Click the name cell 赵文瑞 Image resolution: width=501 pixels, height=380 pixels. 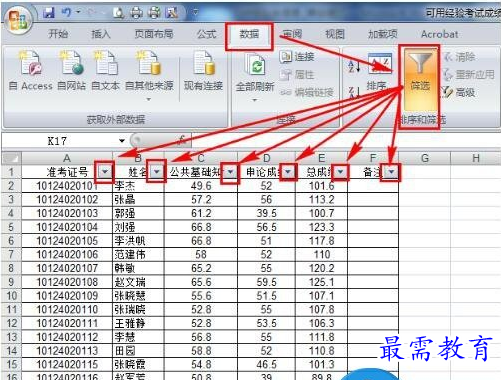[x=138, y=282]
